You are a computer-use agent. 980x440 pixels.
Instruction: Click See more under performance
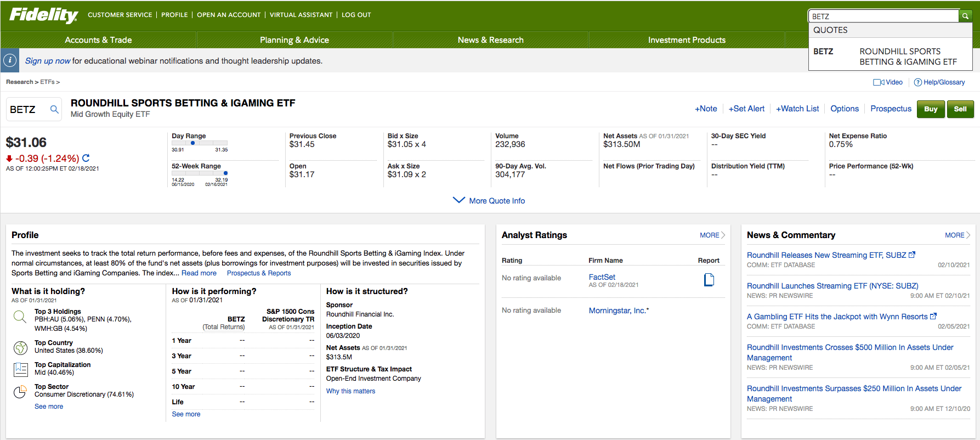[x=186, y=414]
